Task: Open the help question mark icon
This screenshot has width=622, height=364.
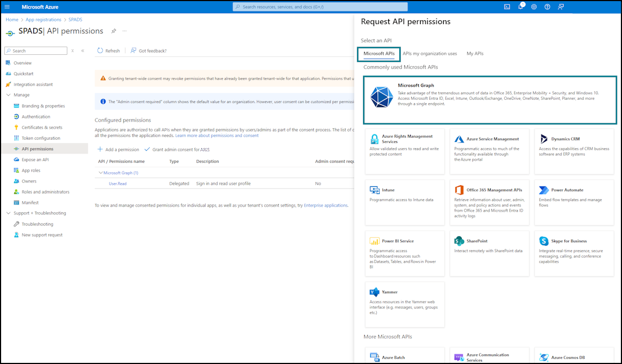Action: [x=547, y=7]
